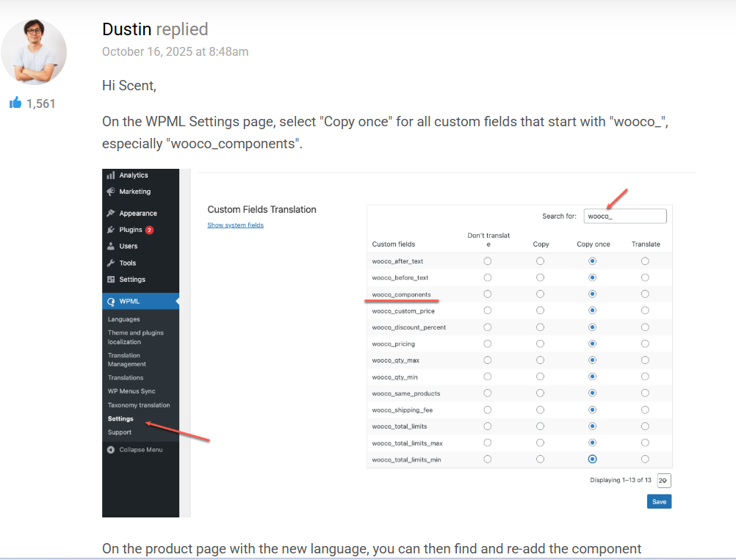Open Theme and plugins localization
Image resolution: width=736 pixels, height=560 pixels.
tap(135, 337)
